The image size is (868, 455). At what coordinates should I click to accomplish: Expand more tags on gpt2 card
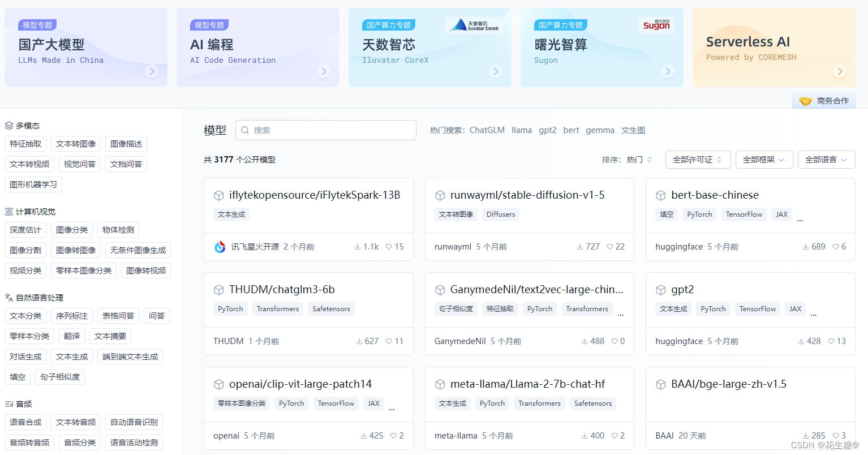pos(814,314)
